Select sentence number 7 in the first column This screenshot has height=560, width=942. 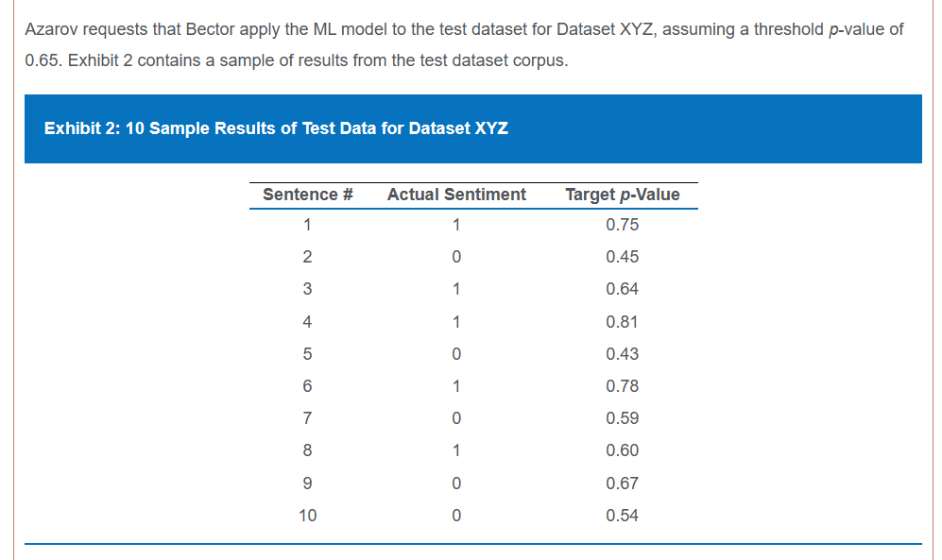307,418
